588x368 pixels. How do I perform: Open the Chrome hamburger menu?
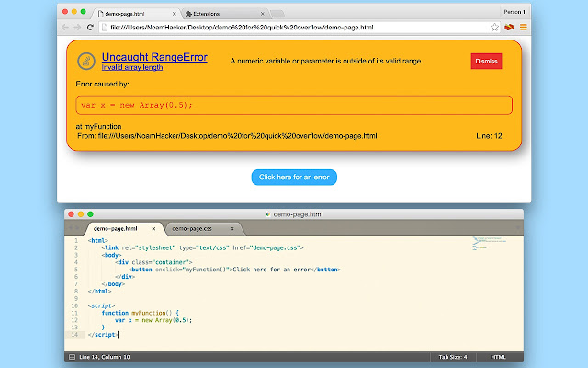[x=523, y=27]
